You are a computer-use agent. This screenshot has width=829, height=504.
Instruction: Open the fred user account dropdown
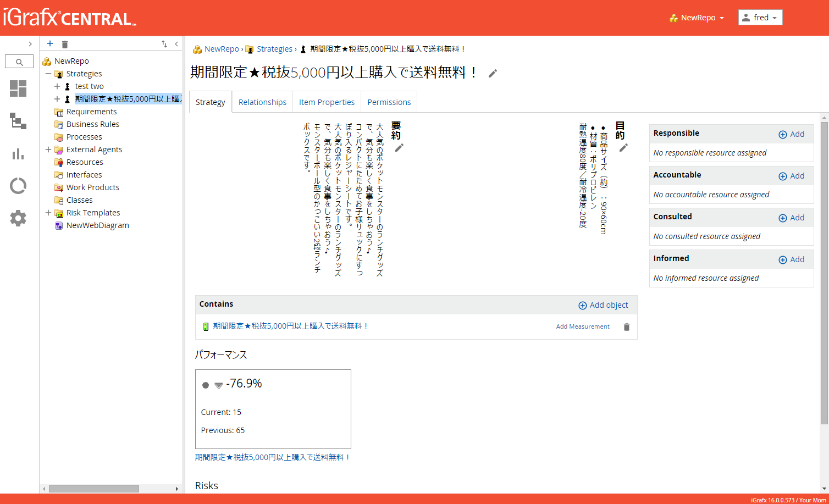coord(760,17)
